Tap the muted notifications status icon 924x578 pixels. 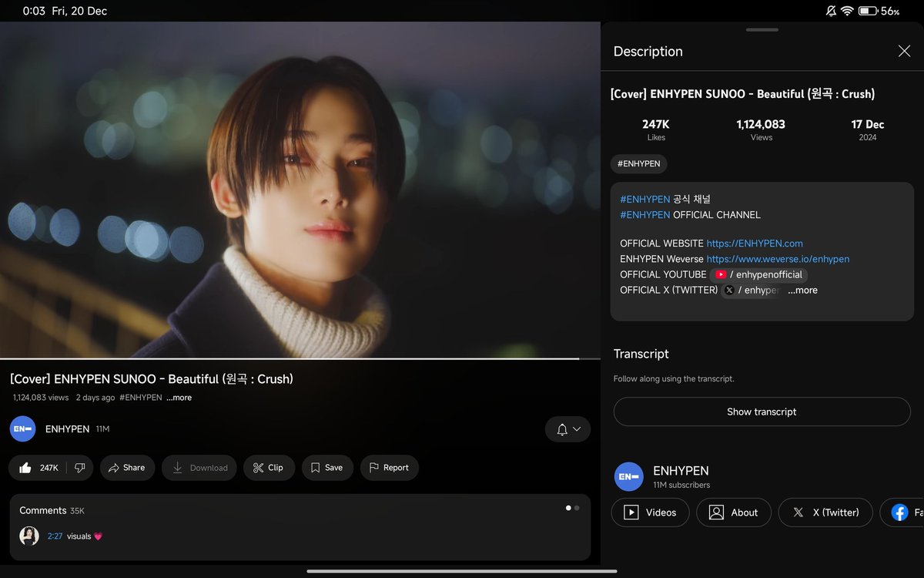[x=831, y=11]
